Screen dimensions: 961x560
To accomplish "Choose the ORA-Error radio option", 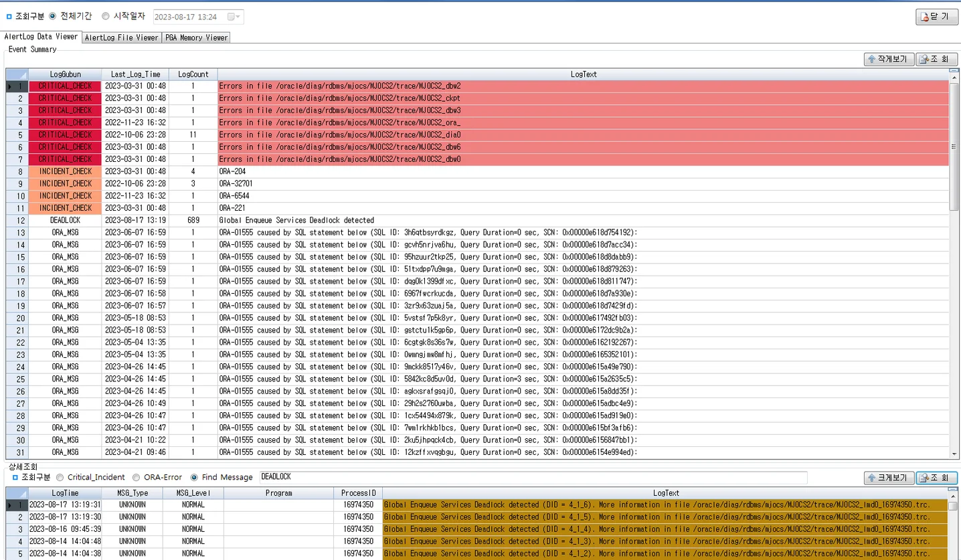I will click(137, 478).
